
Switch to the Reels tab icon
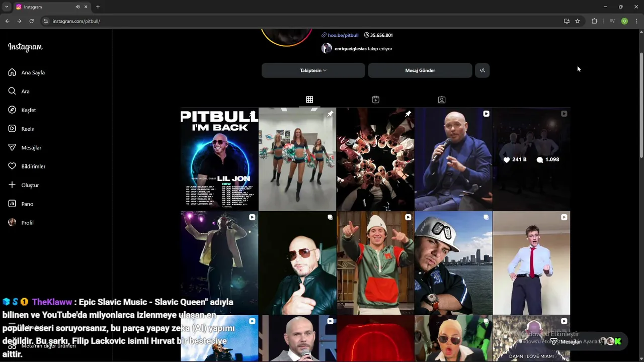(x=375, y=100)
